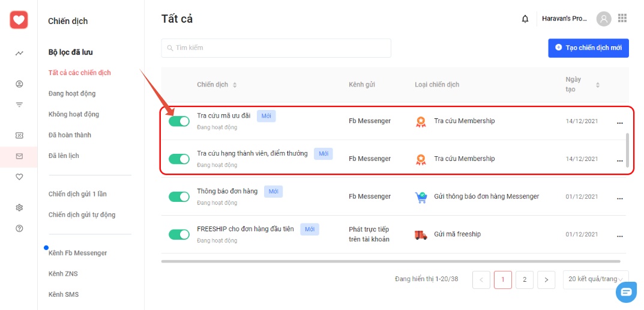The height and width of the screenshot is (310, 644).
Task: Click the vertical table scrollbar
Action: (627, 150)
